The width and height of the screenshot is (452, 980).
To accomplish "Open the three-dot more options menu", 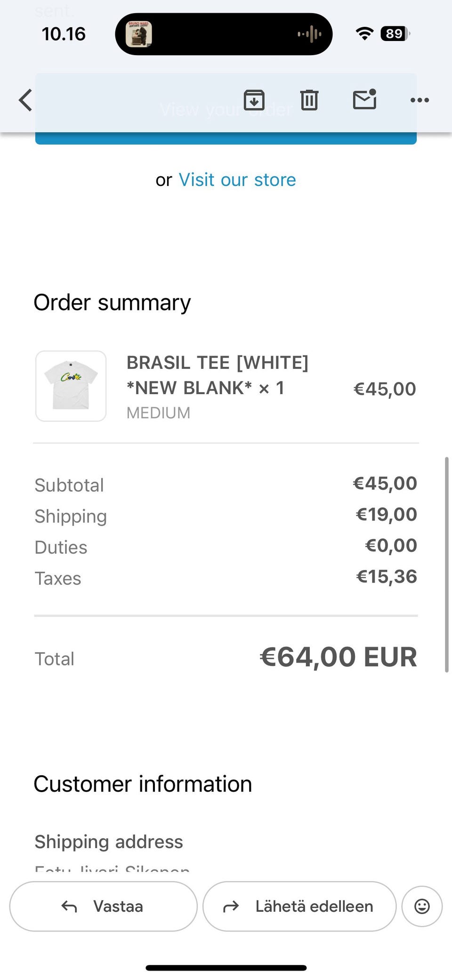I will pyautogui.click(x=420, y=100).
